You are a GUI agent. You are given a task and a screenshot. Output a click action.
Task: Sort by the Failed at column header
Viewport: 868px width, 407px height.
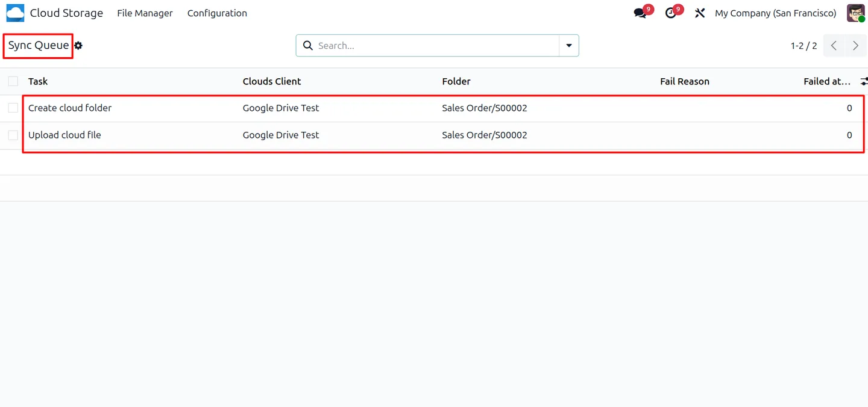[827, 81]
